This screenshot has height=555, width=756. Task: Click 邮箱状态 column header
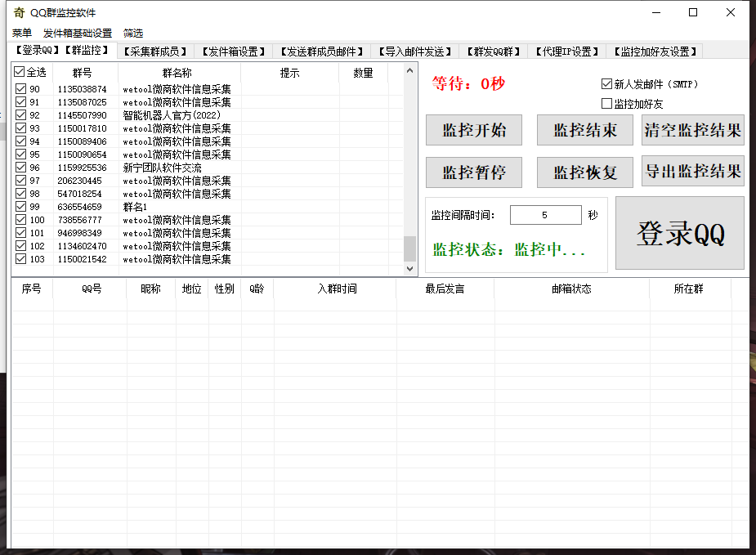pyautogui.click(x=571, y=289)
